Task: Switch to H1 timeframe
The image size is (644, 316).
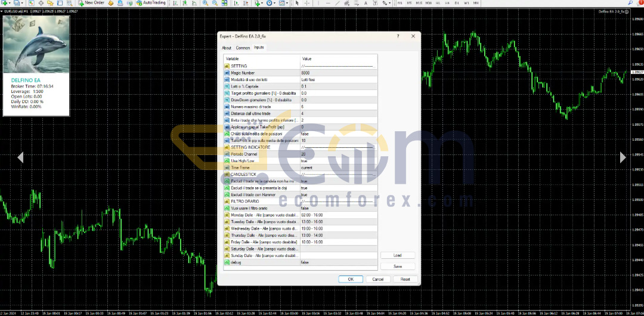Action: click(438, 3)
